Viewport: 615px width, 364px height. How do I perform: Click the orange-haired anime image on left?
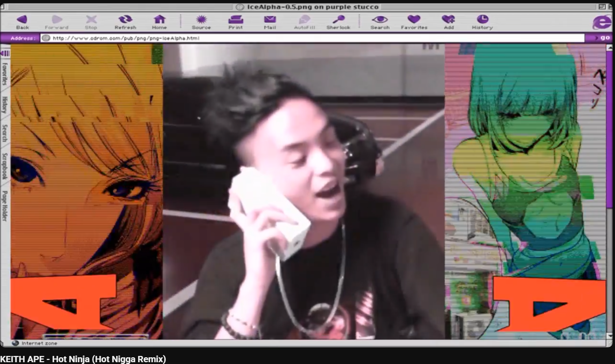(87, 192)
